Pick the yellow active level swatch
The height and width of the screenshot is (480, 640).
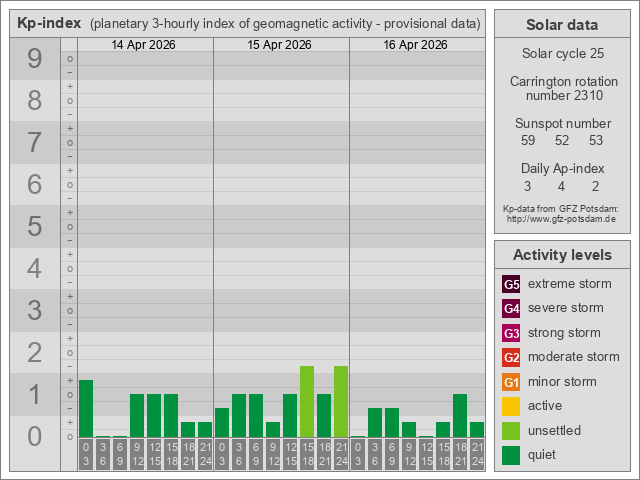pos(511,406)
